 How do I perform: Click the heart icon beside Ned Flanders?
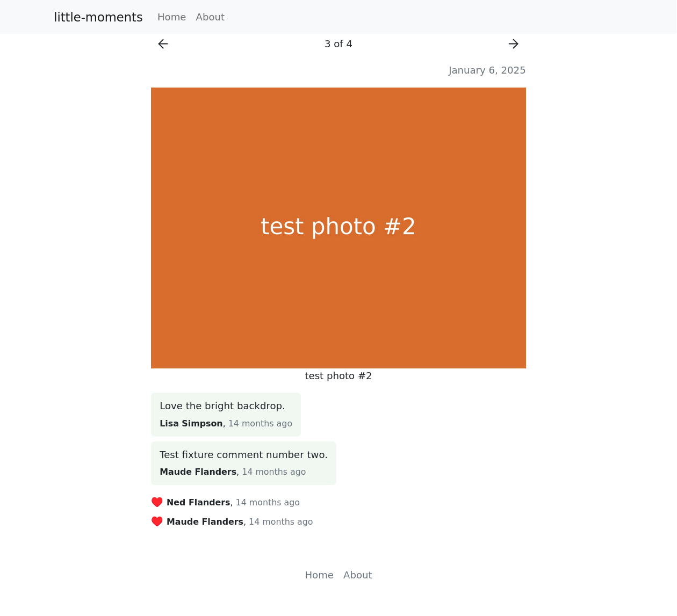click(157, 502)
